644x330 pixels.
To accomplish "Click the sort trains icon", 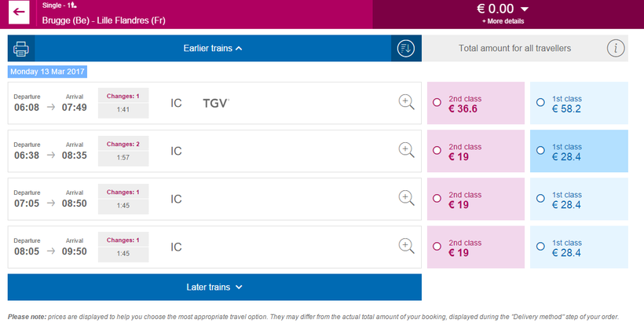I will coord(405,49).
